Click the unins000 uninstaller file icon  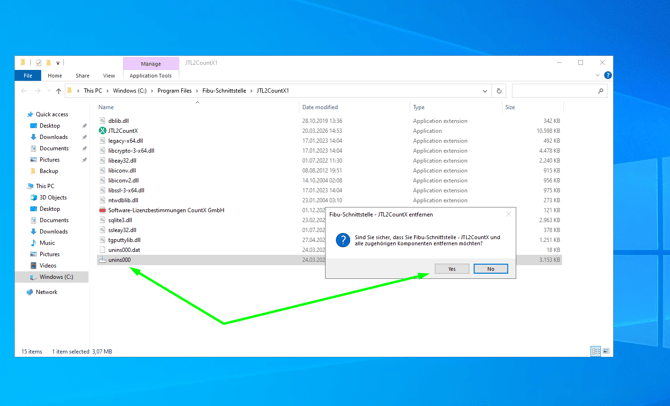point(102,260)
